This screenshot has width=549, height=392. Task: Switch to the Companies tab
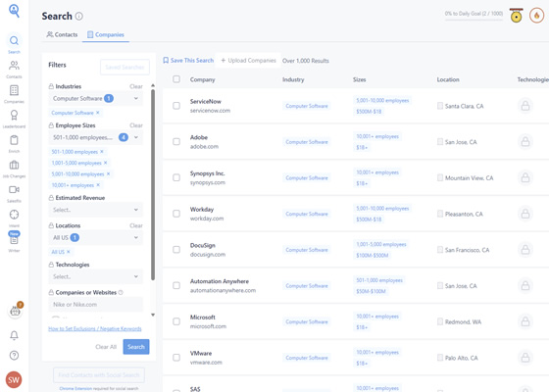[106, 34]
